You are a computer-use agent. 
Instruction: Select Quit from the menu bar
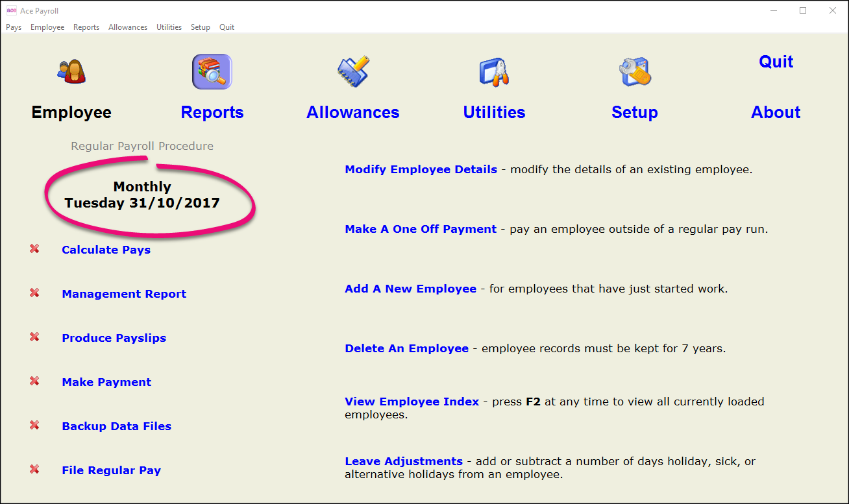pos(226,27)
